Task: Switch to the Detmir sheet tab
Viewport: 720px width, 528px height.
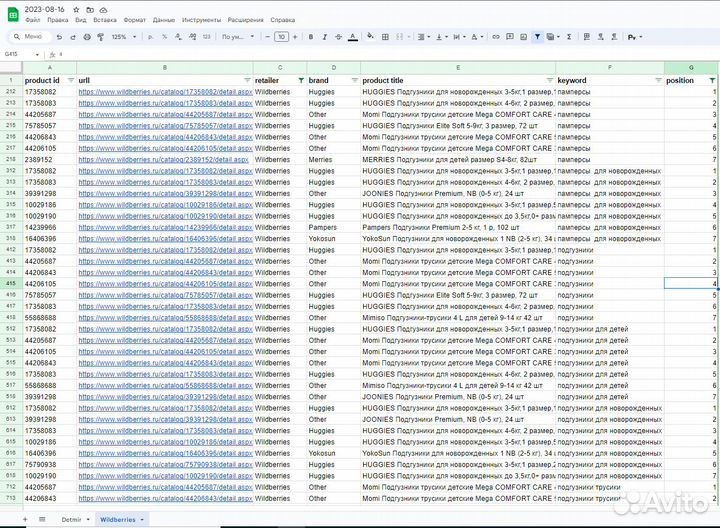Action: [71, 520]
